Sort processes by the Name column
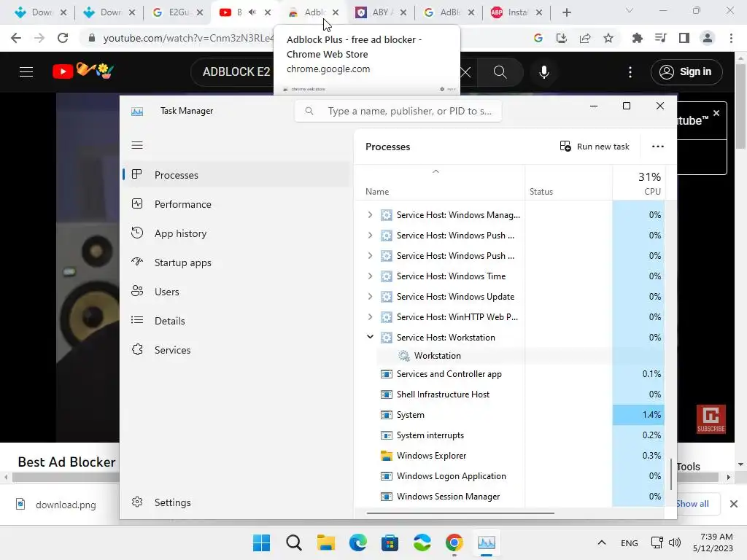The width and height of the screenshot is (747, 560). [x=439, y=183]
